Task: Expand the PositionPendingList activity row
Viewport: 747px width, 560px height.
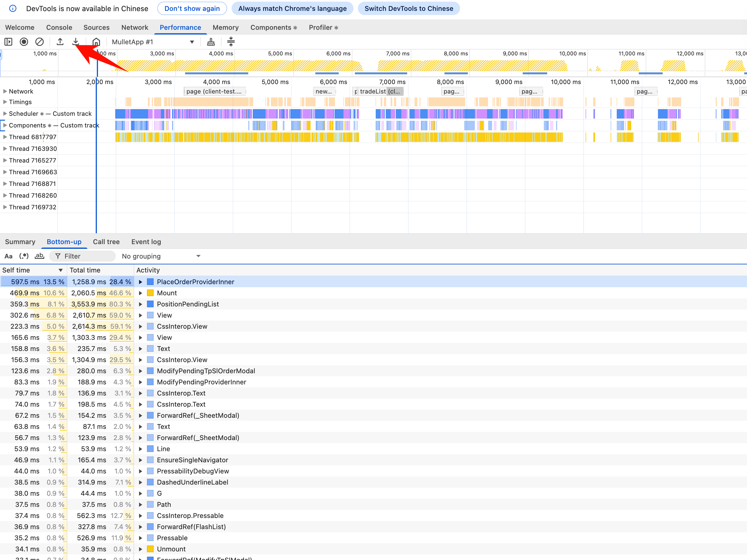Action: coord(141,304)
